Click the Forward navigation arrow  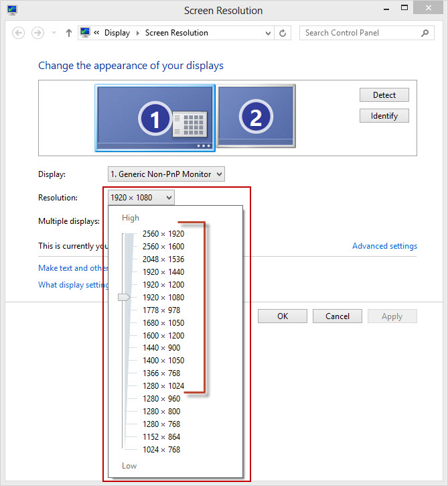38,33
